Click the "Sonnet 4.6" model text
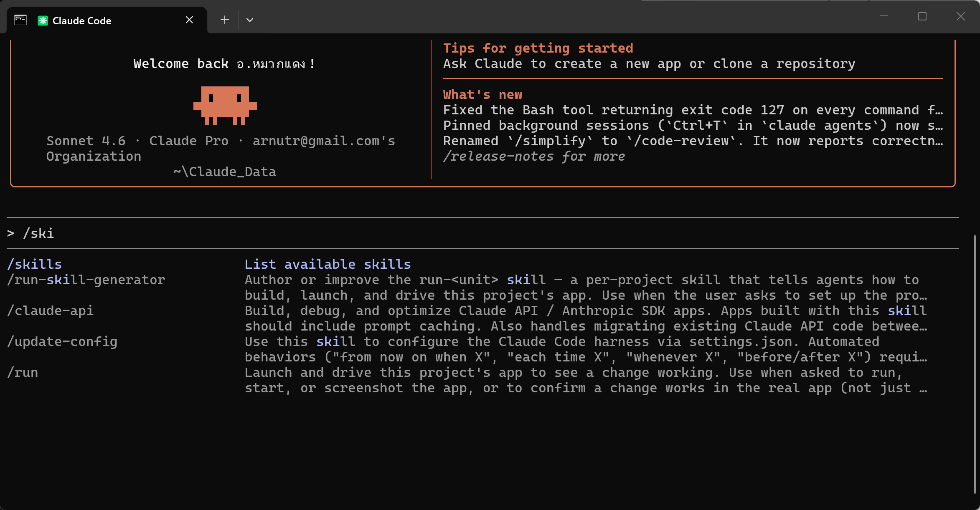This screenshot has height=510, width=980. tap(86, 141)
